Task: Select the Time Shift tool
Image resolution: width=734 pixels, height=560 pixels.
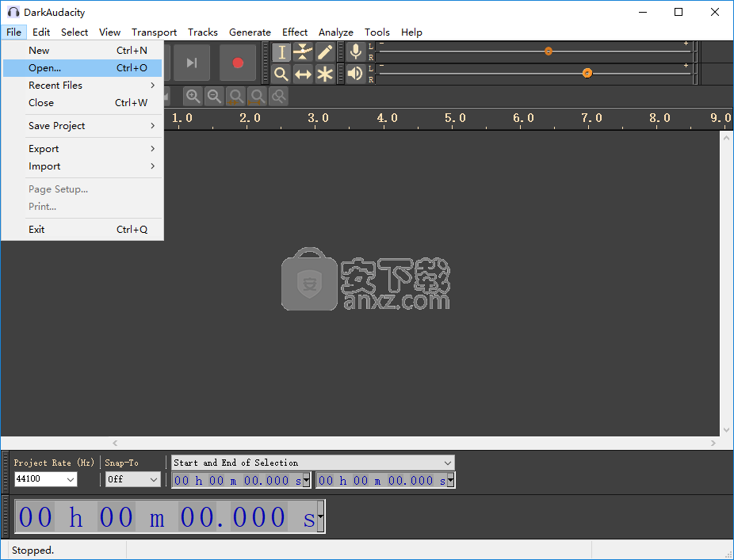Action: point(303,74)
